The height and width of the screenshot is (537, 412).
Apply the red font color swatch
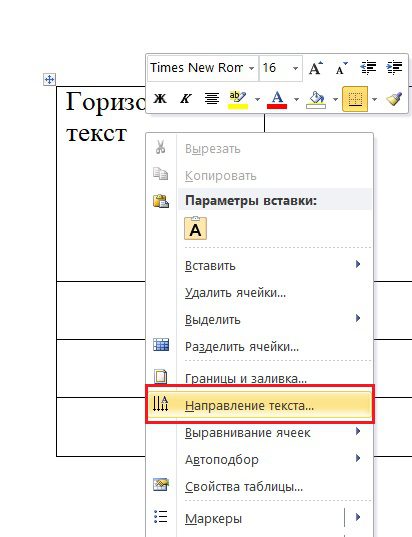click(277, 99)
